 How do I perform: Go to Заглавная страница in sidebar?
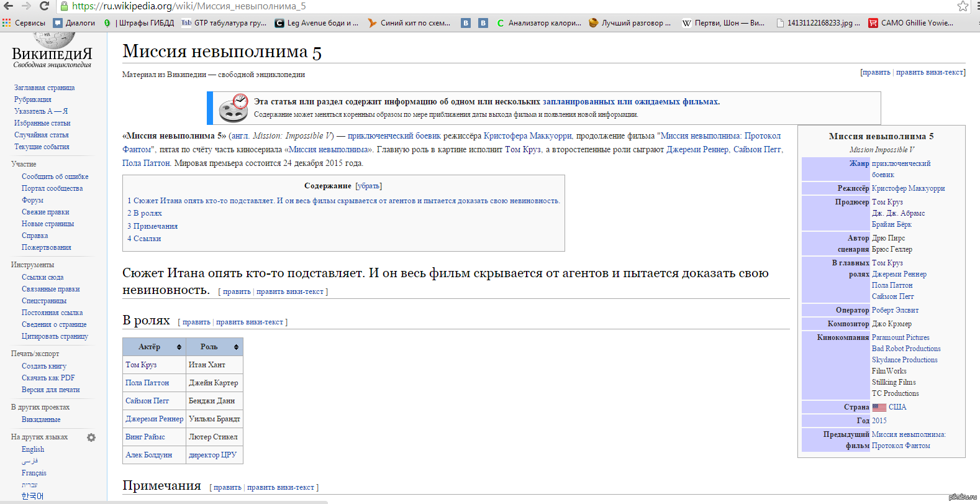click(44, 88)
